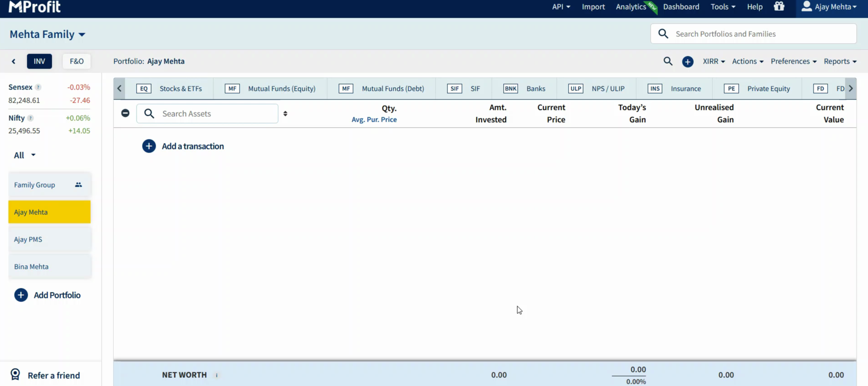Open Analytics from the top menu
Image resolution: width=868 pixels, height=386 pixels.
click(x=631, y=7)
